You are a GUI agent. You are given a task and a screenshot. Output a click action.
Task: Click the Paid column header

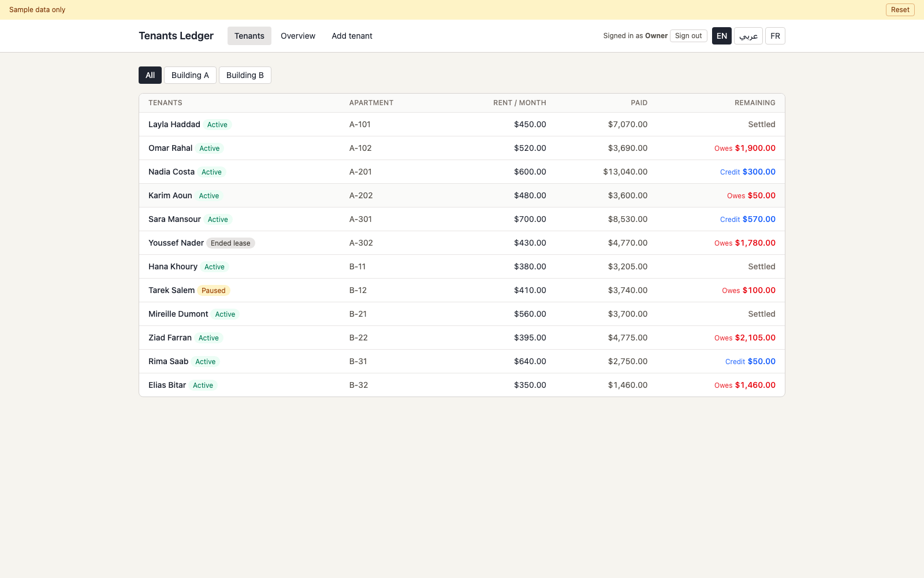click(639, 103)
